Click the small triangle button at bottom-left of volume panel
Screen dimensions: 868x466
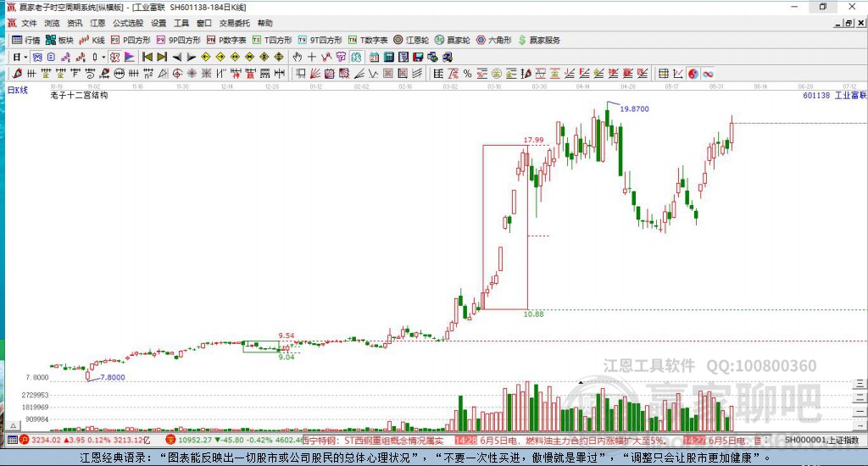[14, 425]
